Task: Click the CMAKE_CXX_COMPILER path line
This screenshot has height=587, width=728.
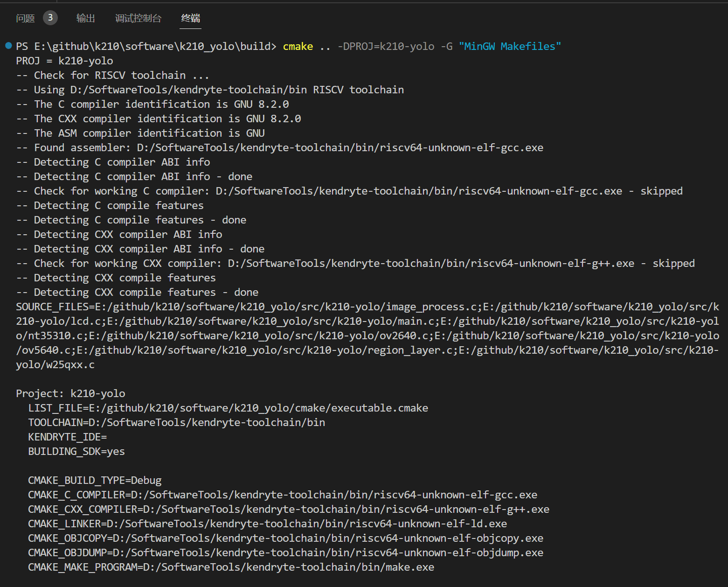Action: [x=289, y=510]
